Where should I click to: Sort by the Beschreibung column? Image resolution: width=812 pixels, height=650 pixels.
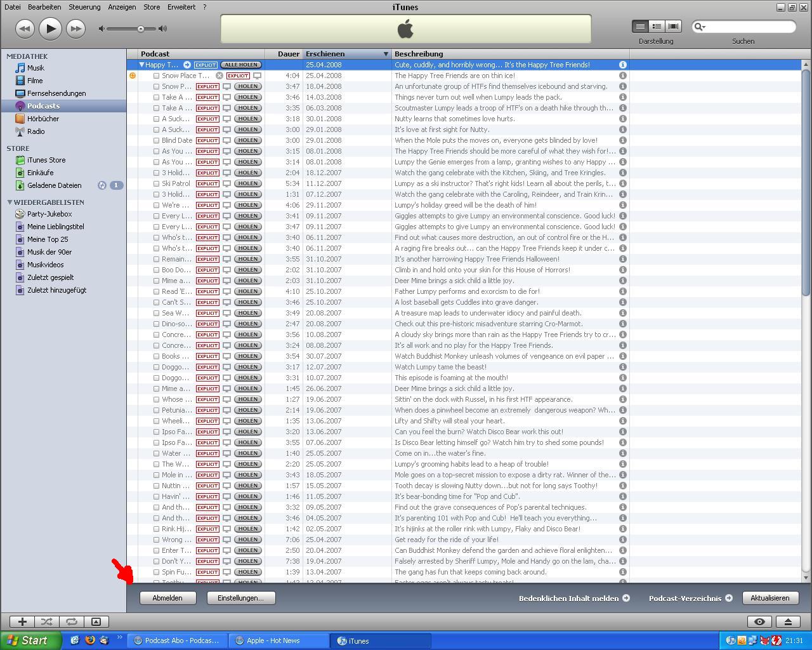[511, 54]
